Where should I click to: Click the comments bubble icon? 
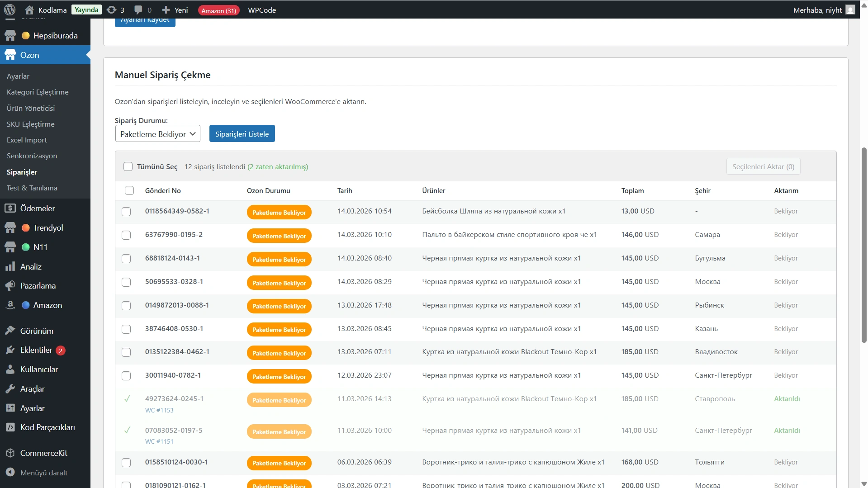(x=138, y=9)
